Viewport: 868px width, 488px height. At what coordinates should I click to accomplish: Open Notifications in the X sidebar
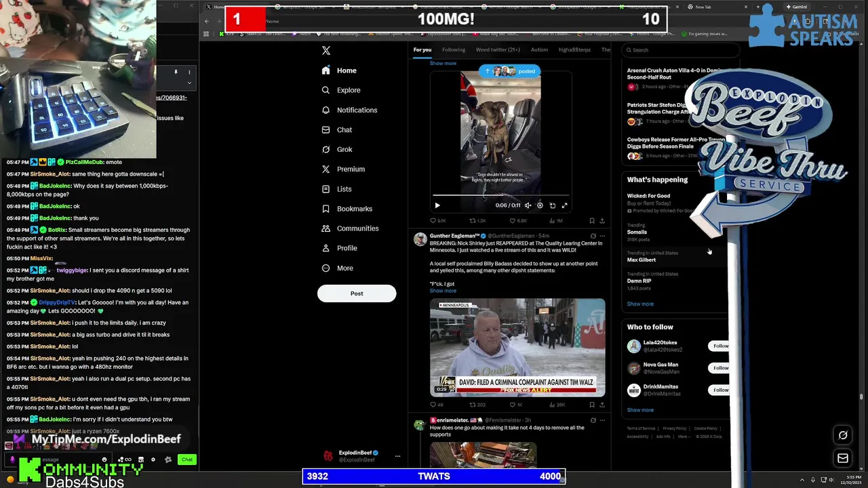click(349, 110)
